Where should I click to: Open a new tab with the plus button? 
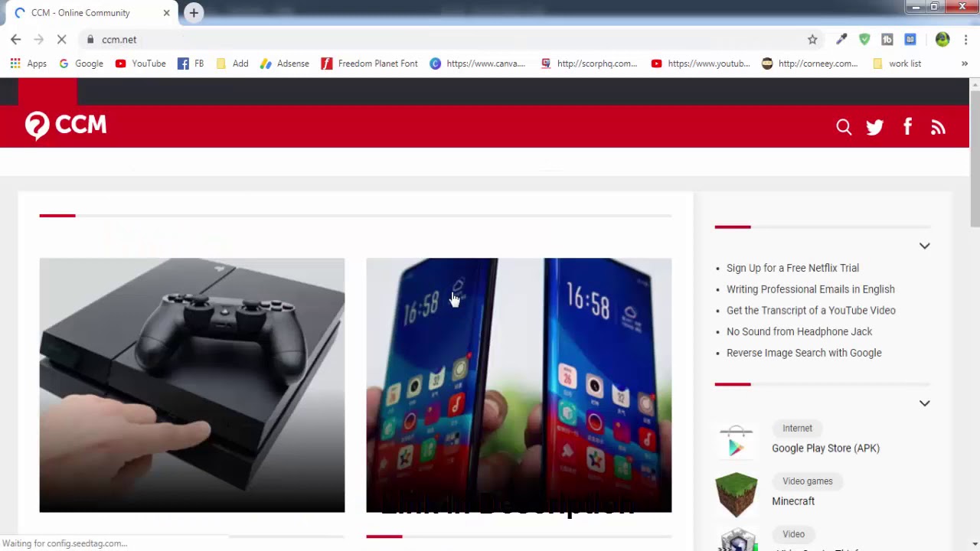(x=194, y=12)
